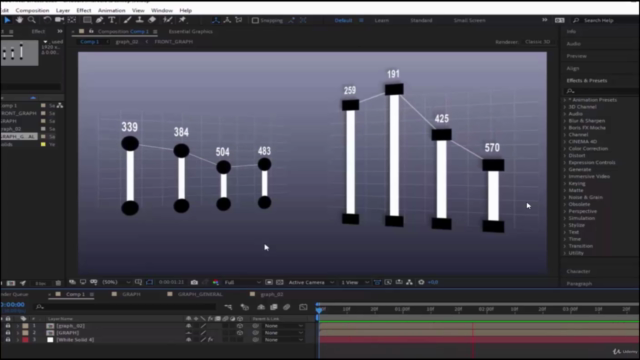Select the Small Screen workspace
This screenshot has height=360, width=640.
point(469,20)
